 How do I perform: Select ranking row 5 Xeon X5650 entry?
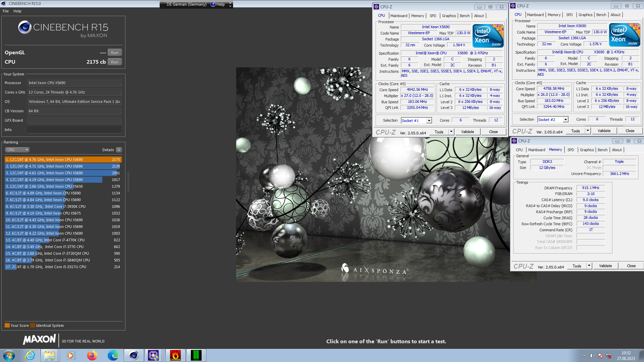tap(63, 186)
